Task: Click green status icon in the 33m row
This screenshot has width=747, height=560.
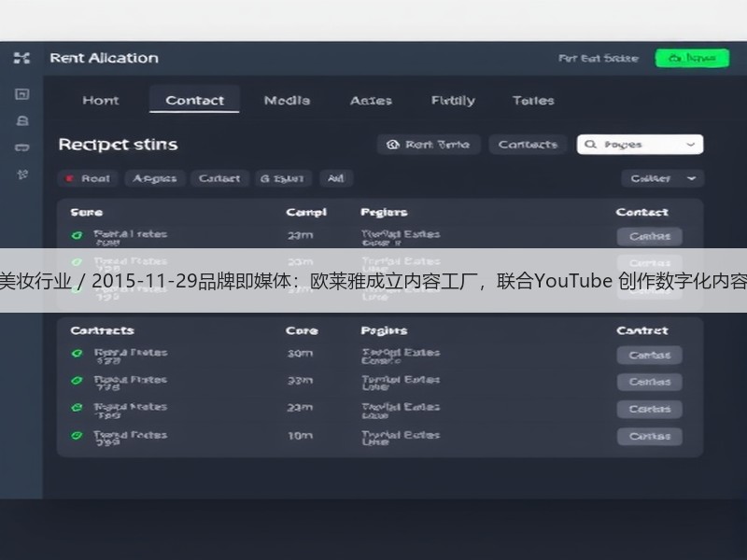Action: [x=77, y=381]
